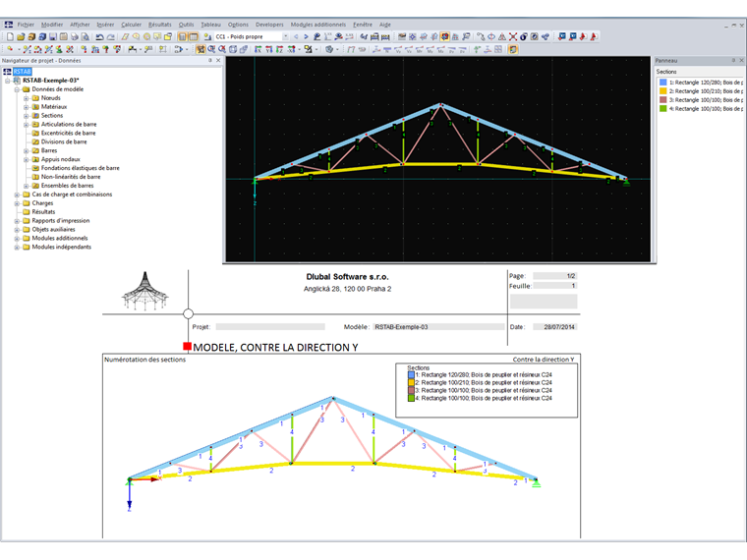
Task: Click the red X delete icon in toolbar
Action: pos(513,36)
